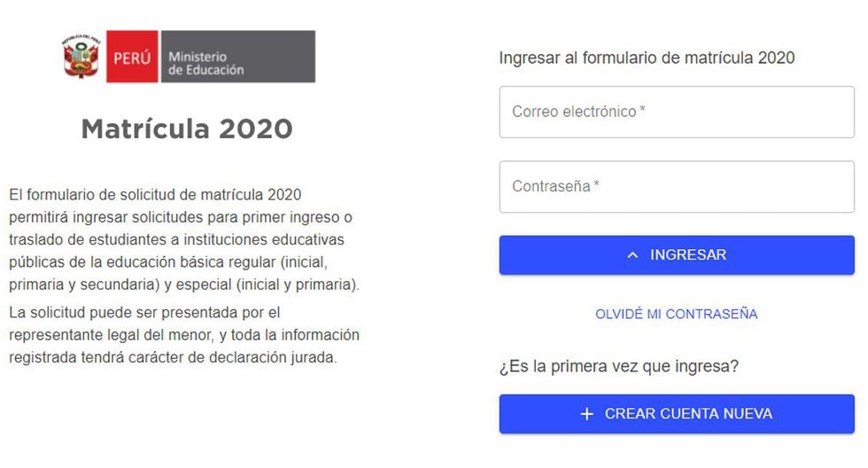Click the plus icon beside CREAR CUENTA NUEVA

[586, 414]
